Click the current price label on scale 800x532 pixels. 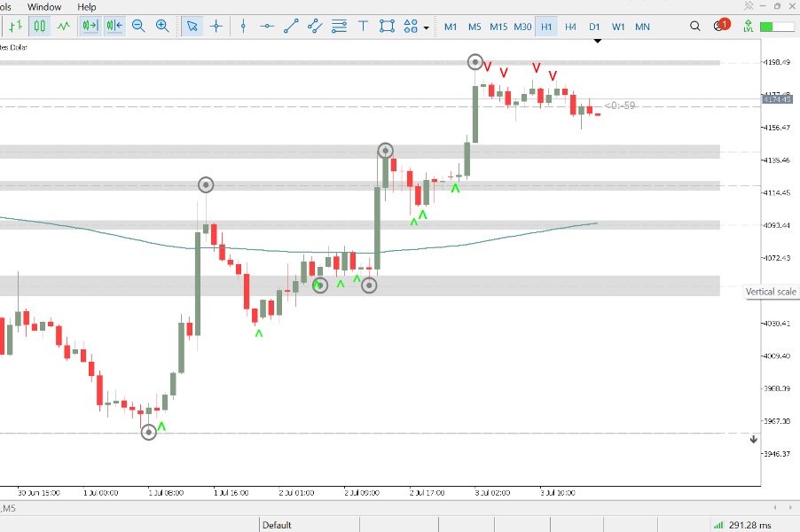(777, 99)
